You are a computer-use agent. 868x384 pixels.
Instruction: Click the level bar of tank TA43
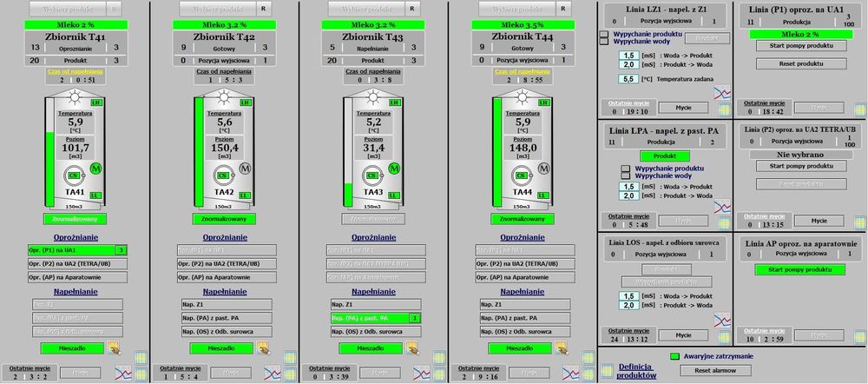[348, 151]
